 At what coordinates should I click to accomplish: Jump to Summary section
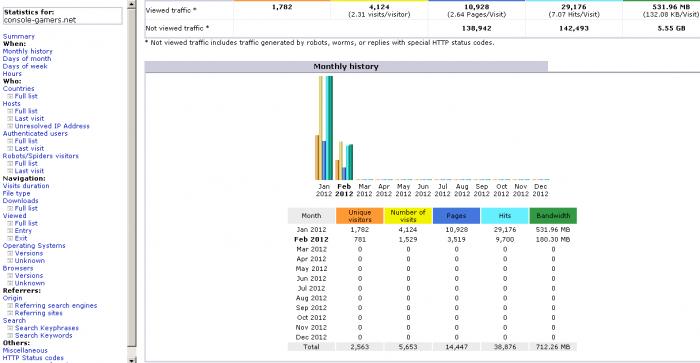coord(18,36)
